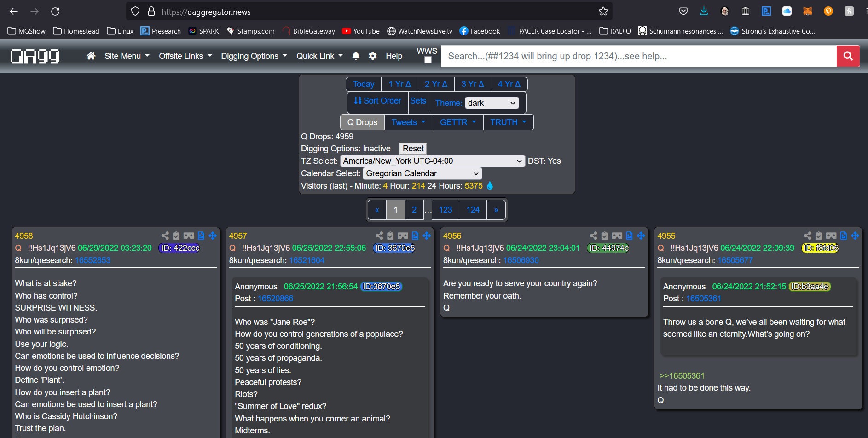Screen dimensions: 868x438
Task: Bookmark this page with the star icon
Action: [x=603, y=12]
